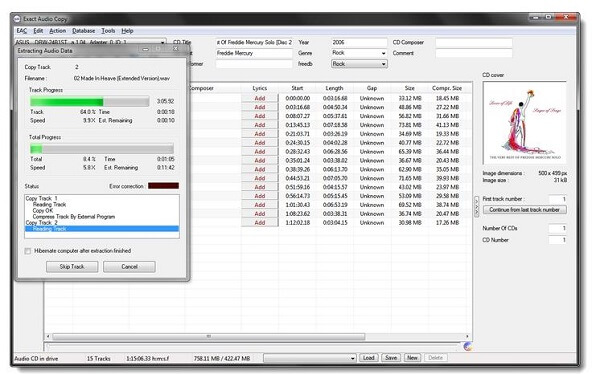The image size is (600, 374).
Task: Click the Start column header
Action: coord(297,88)
